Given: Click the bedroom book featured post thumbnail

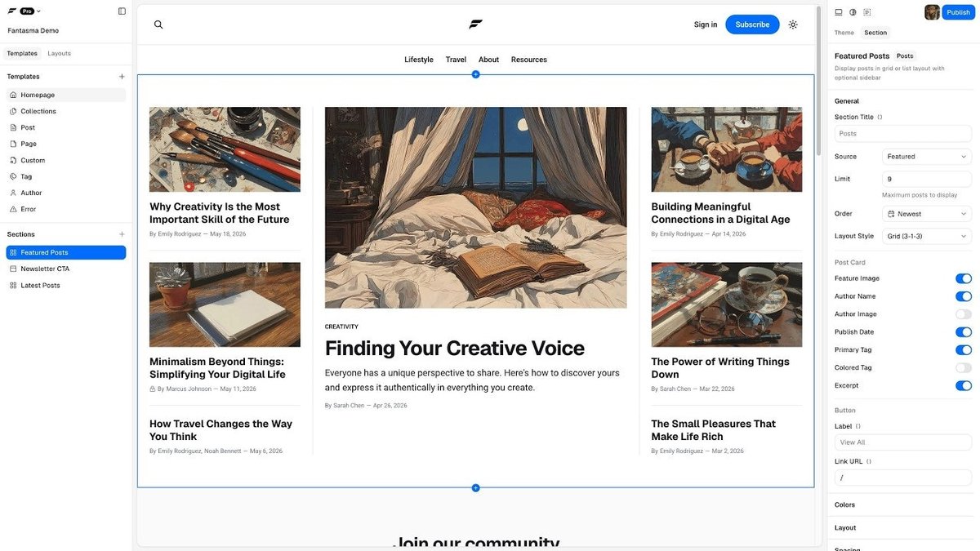Looking at the screenshot, I should (x=475, y=207).
